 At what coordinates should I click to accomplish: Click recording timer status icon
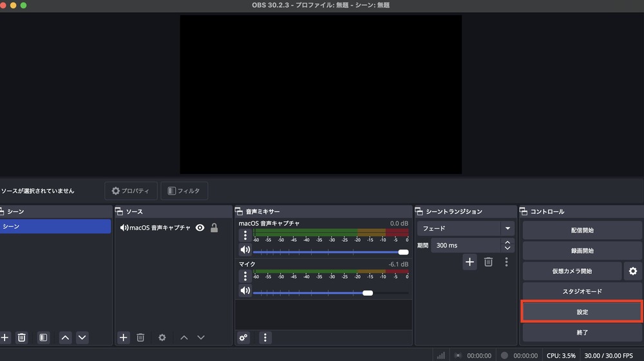(504, 355)
